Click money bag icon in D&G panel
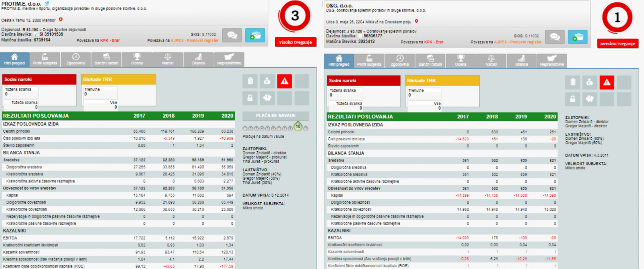Screen dimensions: 644x269 590,82
